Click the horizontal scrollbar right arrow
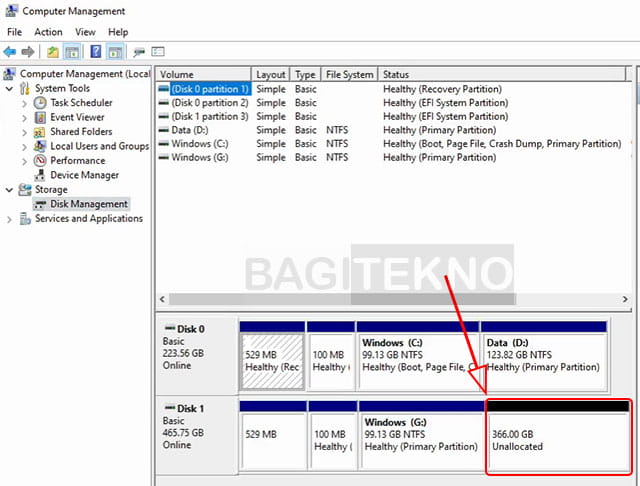 point(625,299)
